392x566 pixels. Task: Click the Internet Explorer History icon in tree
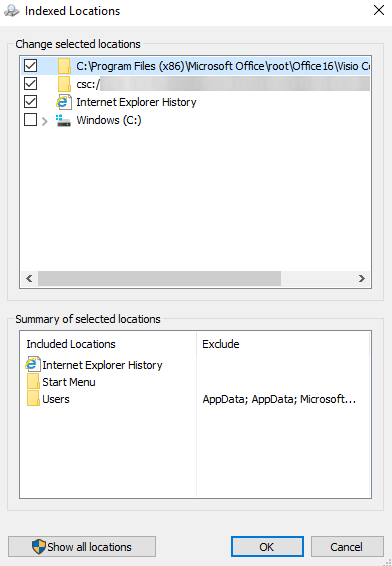64,102
